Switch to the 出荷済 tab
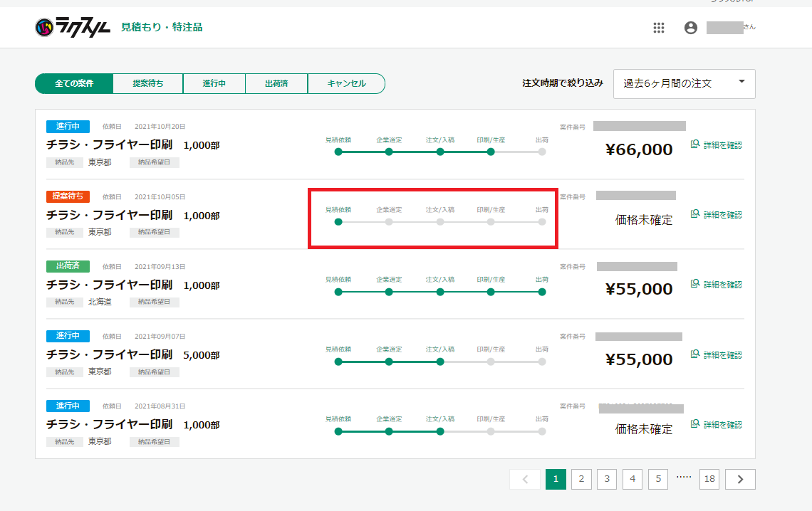This screenshot has width=812, height=511. point(276,83)
